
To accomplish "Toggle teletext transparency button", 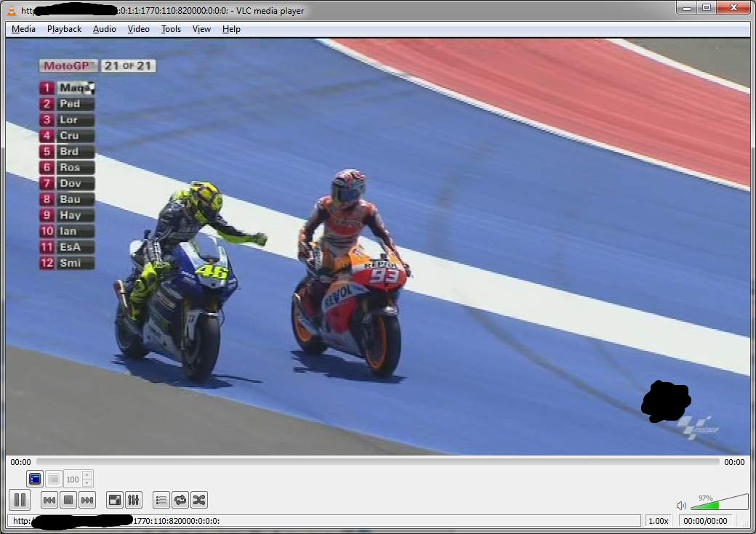I will point(54,479).
